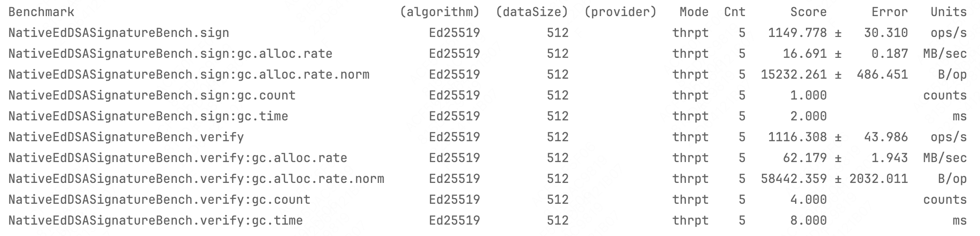Image resolution: width=980 pixels, height=236 pixels.
Task: Click the Score column header
Action: pos(808,12)
